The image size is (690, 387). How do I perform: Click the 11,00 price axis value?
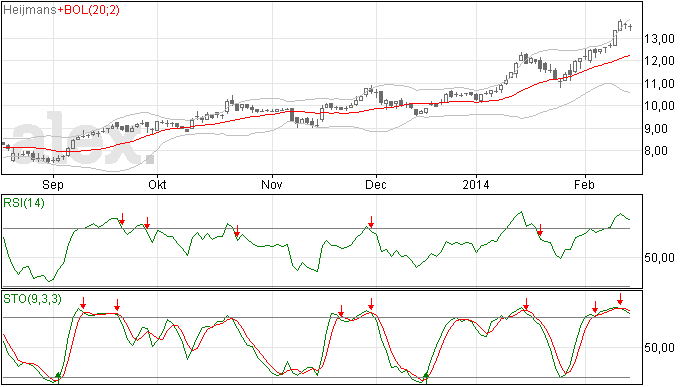[x=659, y=84]
